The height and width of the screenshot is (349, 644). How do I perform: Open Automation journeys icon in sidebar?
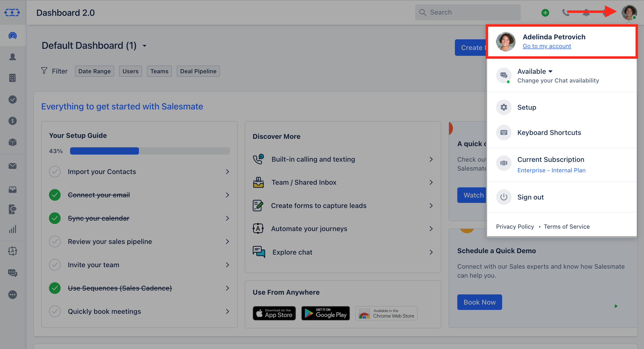pos(13,251)
